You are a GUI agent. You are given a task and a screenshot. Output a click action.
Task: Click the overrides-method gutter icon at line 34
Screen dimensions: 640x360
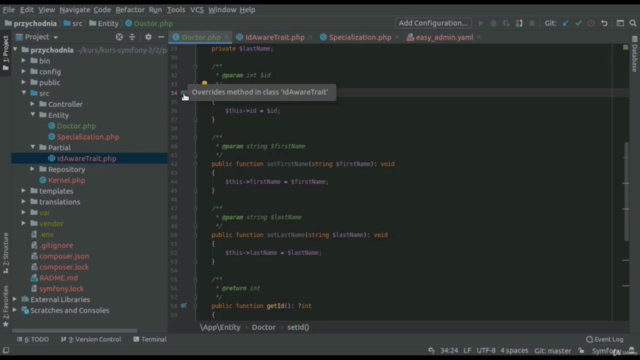183,93
